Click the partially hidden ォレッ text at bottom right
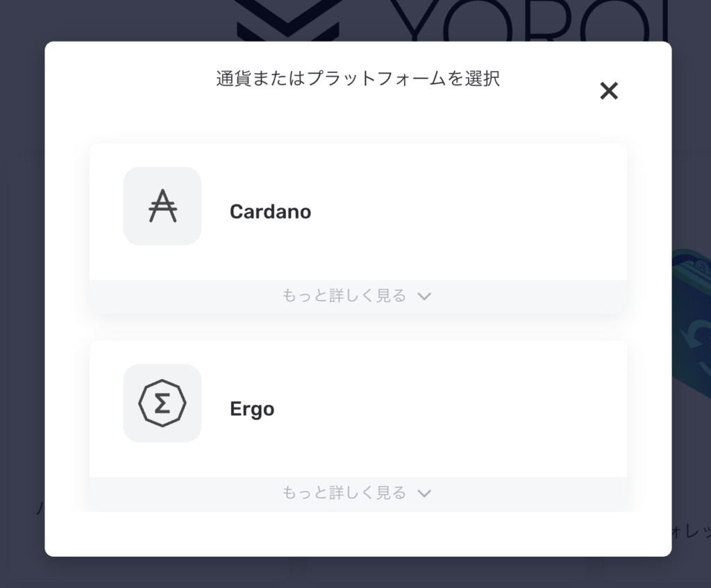The width and height of the screenshot is (711, 588). [692, 532]
